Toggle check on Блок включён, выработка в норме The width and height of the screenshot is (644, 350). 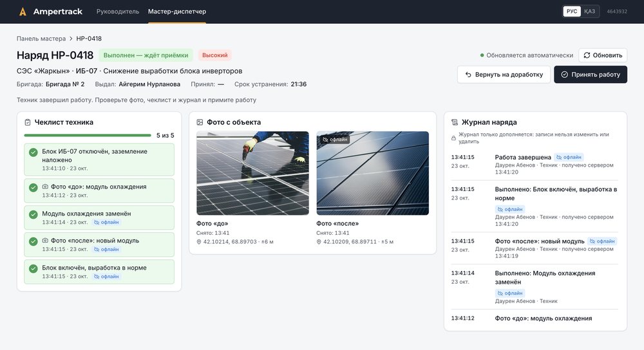[33, 268]
